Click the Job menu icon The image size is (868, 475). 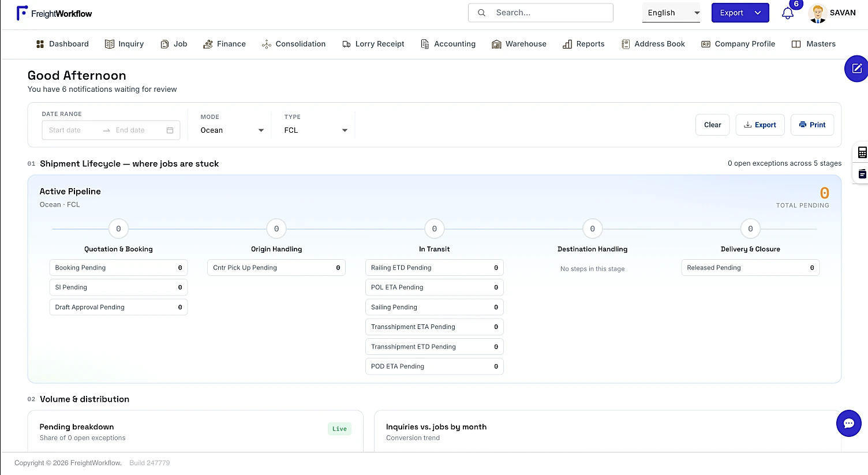pos(164,44)
